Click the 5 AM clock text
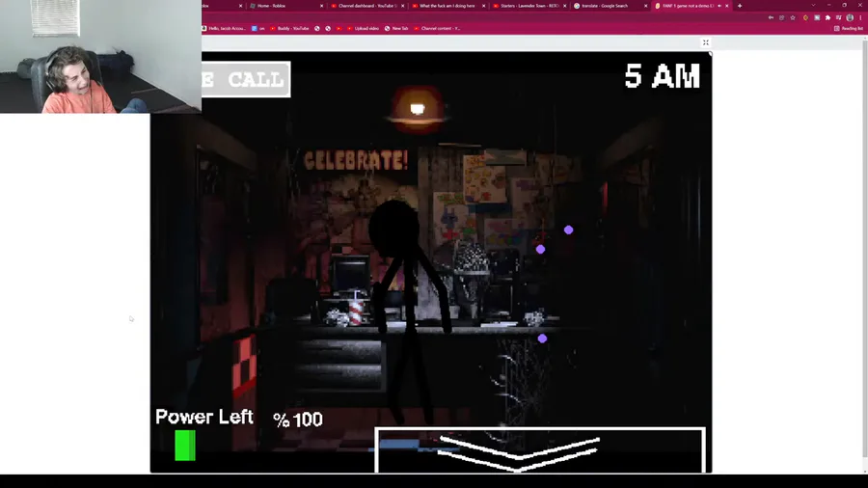The height and width of the screenshot is (488, 868). (x=662, y=76)
